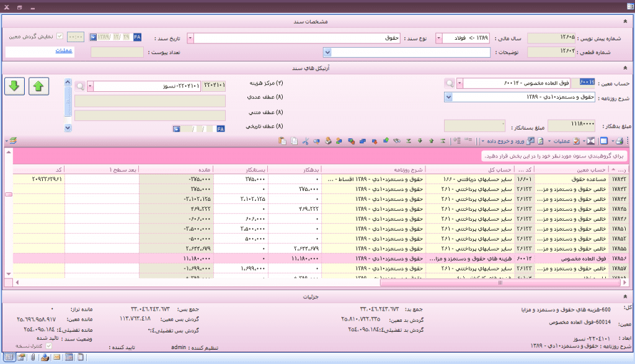Click search magnifier next to حساب معین
Viewport: 635px width, 364px height.
tap(449, 84)
